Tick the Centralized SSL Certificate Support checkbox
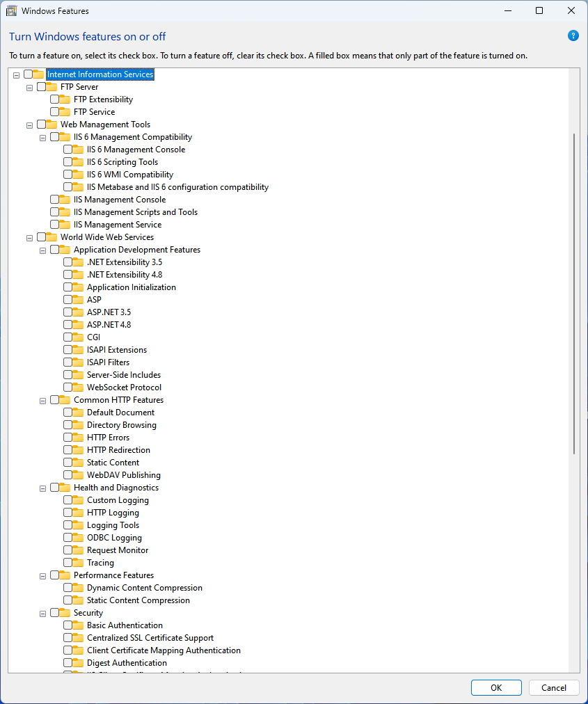Viewport: 588px width, 704px height. coord(67,637)
